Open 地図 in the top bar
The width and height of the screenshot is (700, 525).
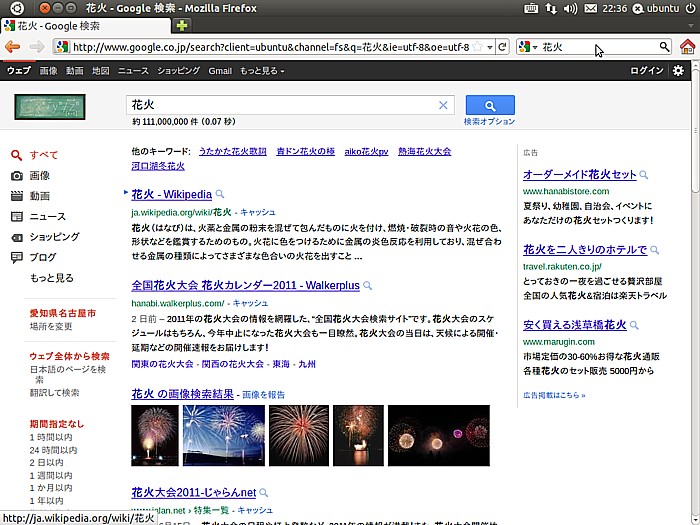pos(100,71)
